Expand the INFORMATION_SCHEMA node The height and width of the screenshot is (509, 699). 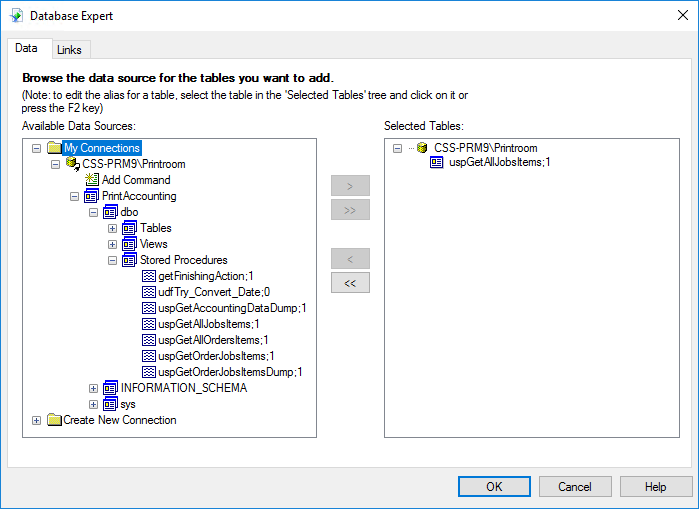[93, 388]
